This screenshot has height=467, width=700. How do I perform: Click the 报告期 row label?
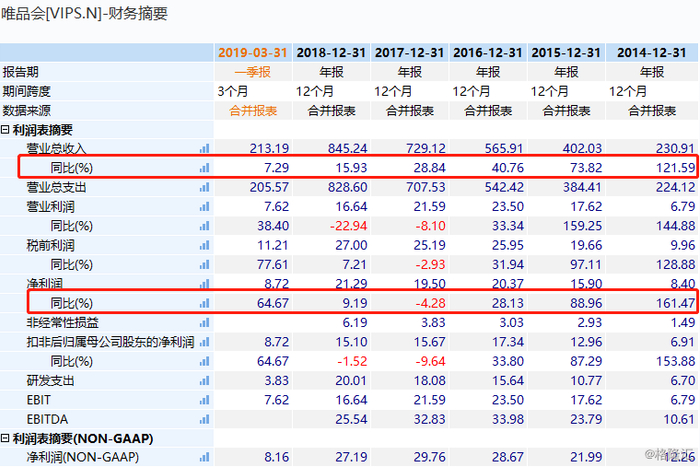click(x=20, y=72)
